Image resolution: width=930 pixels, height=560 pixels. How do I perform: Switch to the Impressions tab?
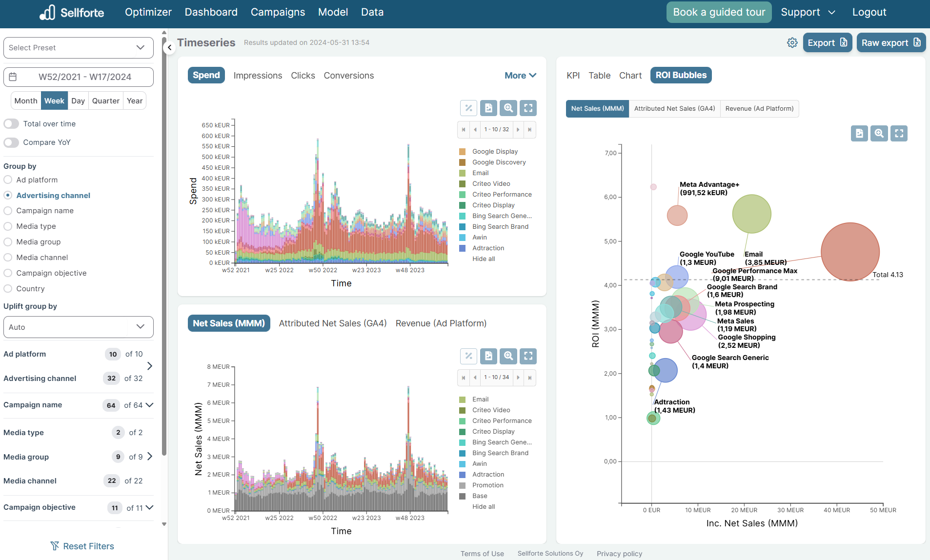tap(258, 76)
